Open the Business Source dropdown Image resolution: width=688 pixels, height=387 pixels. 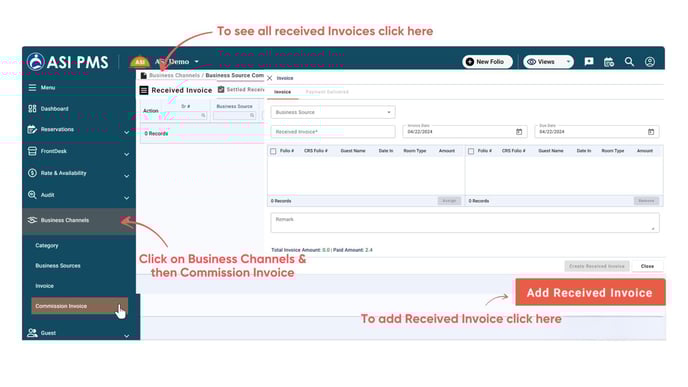pyautogui.click(x=333, y=112)
